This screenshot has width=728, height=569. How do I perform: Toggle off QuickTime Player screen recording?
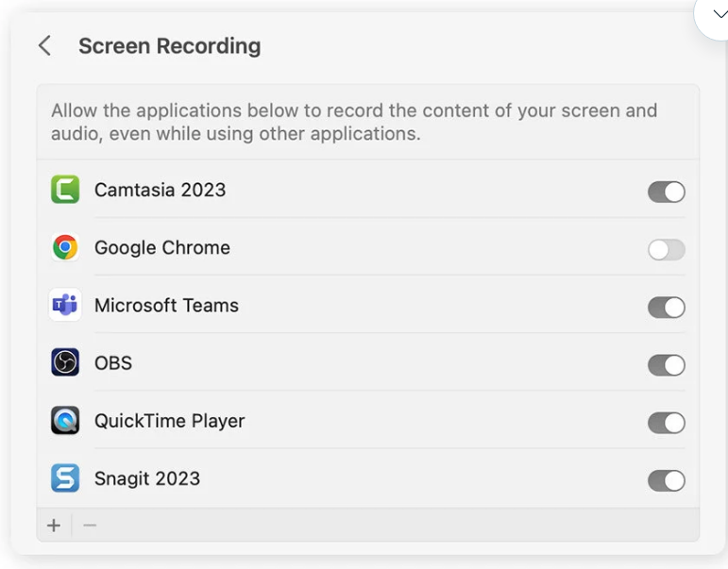pyautogui.click(x=666, y=423)
